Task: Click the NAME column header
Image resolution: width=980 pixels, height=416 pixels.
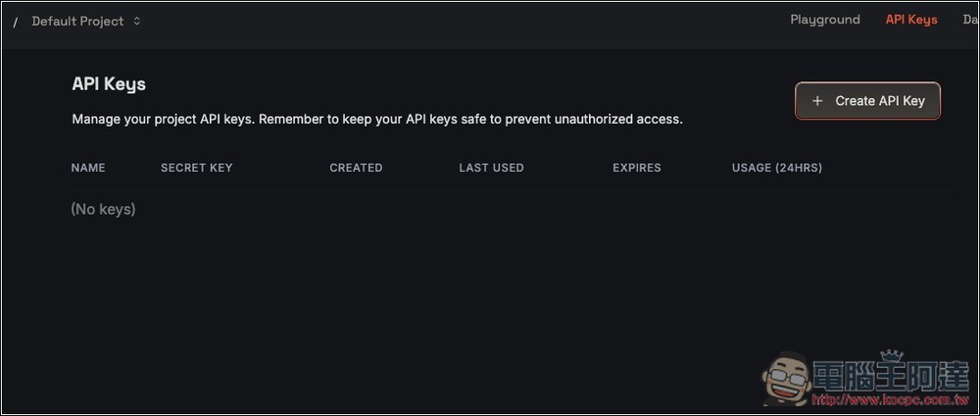Action: pos(88,168)
